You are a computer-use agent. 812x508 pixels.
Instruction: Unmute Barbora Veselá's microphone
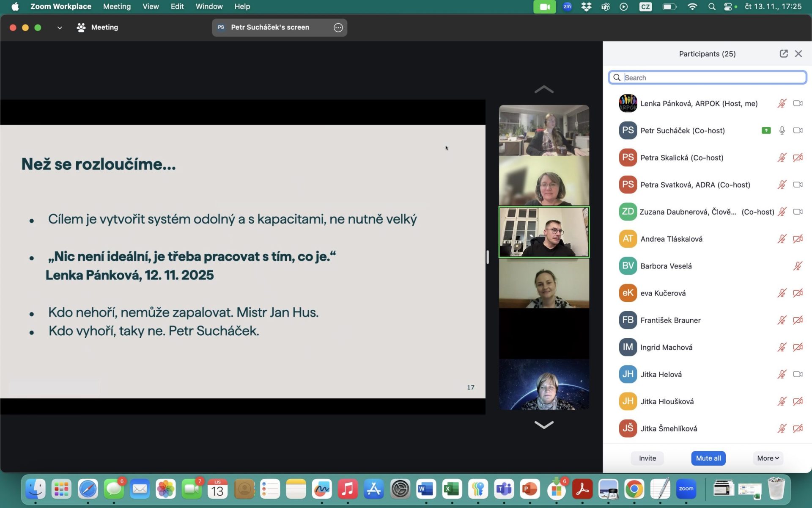(798, 266)
